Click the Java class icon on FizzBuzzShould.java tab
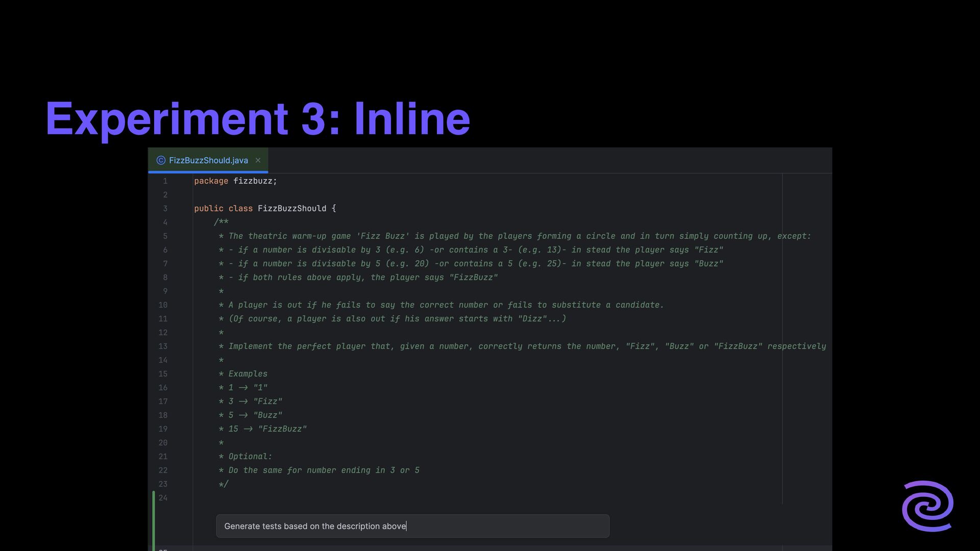The image size is (980, 551). 161,160
